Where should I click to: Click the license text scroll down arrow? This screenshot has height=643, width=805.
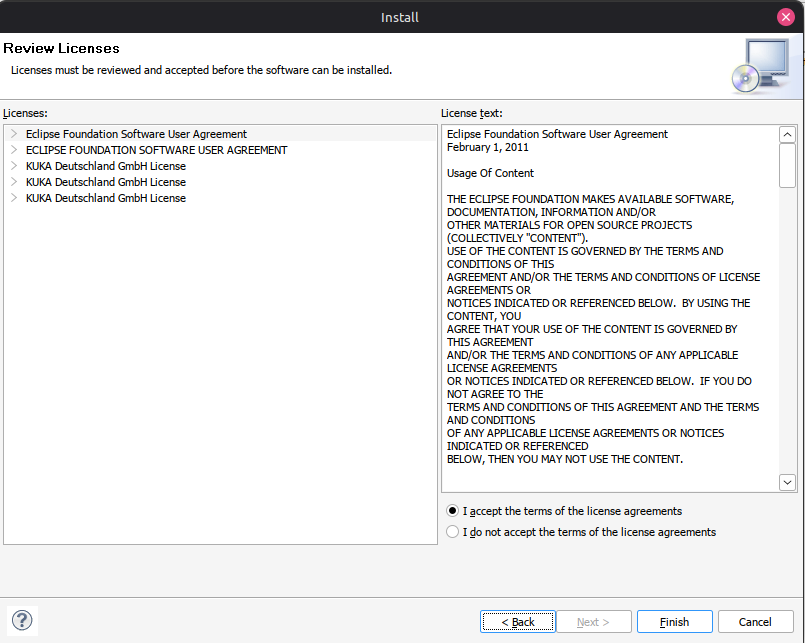point(787,482)
